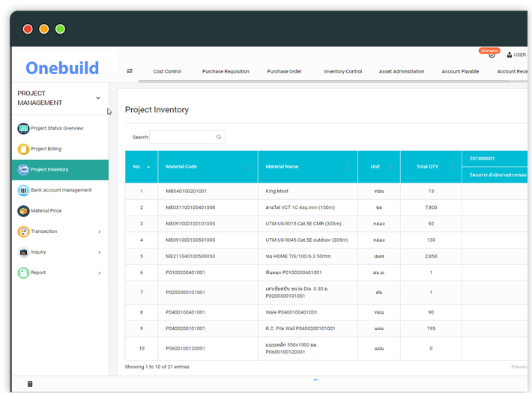This screenshot has width=532, height=393.
Task: Click the magnifier icon in search box
Action: (219, 137)
